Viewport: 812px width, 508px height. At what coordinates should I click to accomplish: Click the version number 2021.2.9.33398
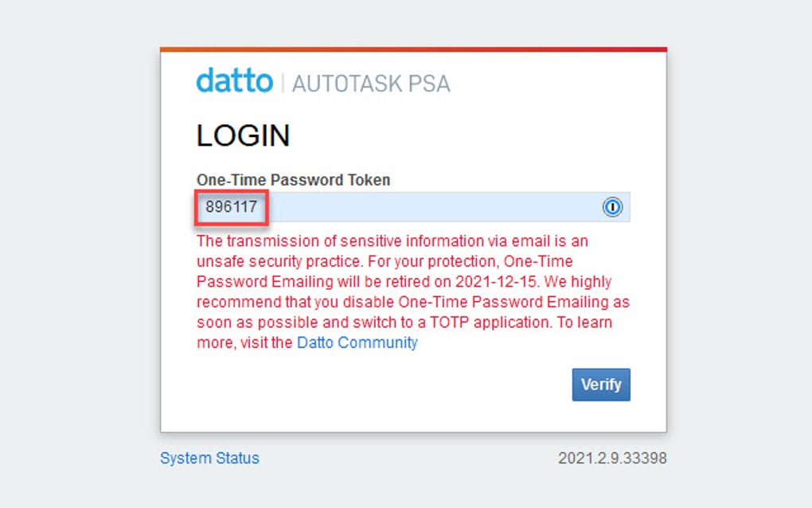pyautogui.click(x=612, y=458)
